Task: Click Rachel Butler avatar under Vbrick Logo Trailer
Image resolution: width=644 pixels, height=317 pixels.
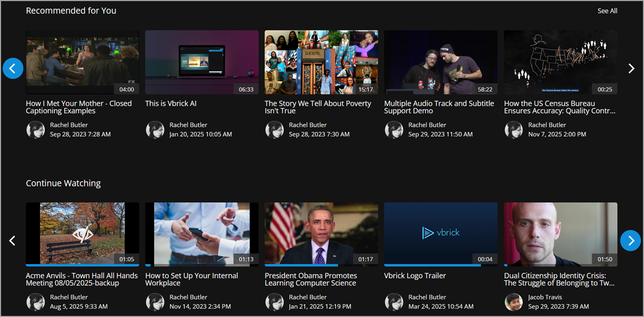Action: 394,302
